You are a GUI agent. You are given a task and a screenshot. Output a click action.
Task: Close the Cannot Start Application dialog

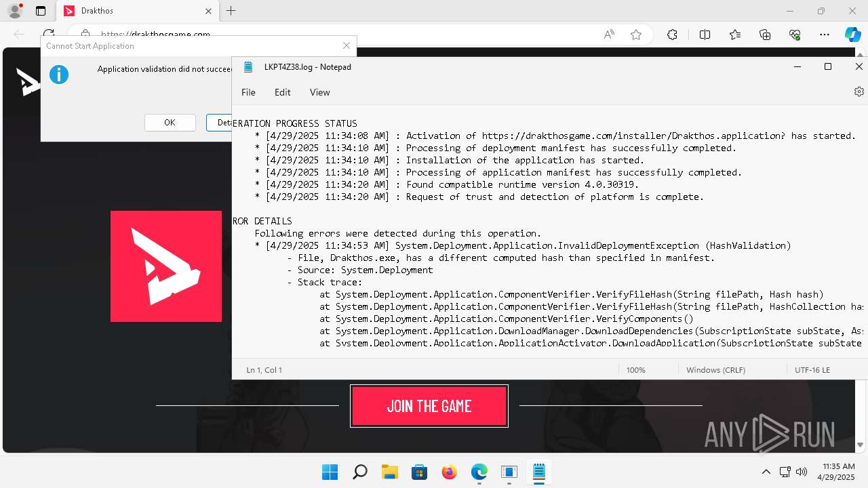tap(347, 45)
